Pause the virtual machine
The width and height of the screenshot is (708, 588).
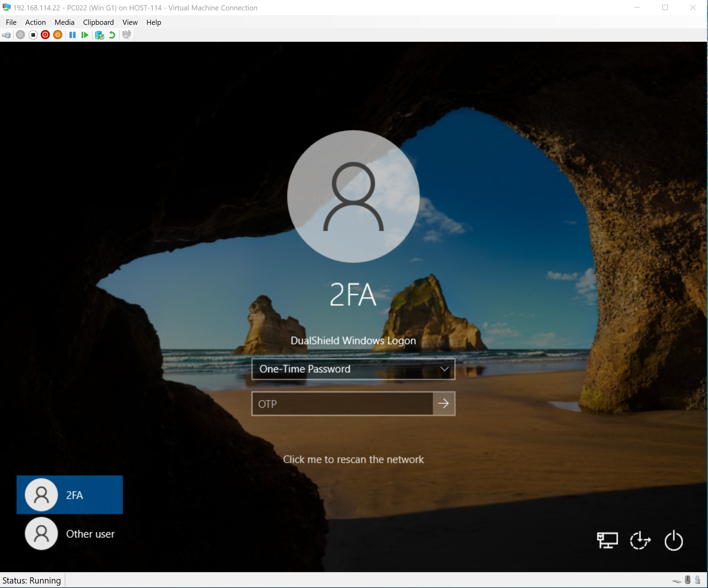(72, 35)
